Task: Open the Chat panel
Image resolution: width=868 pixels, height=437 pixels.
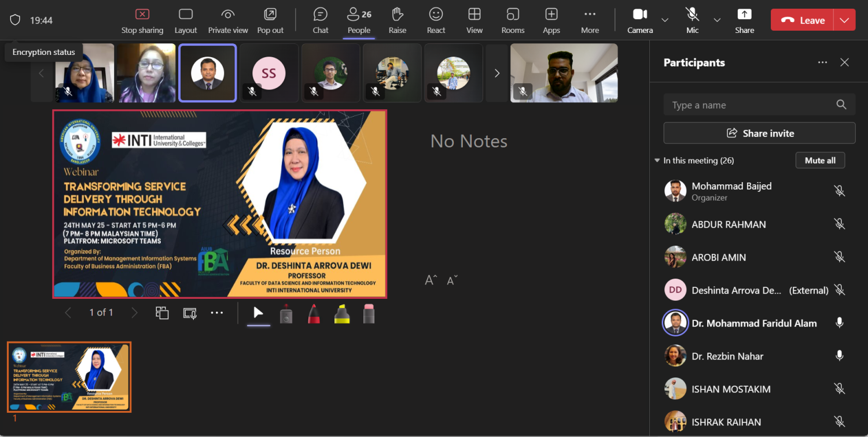Action: pyautogui.click(x=320, y=20)
